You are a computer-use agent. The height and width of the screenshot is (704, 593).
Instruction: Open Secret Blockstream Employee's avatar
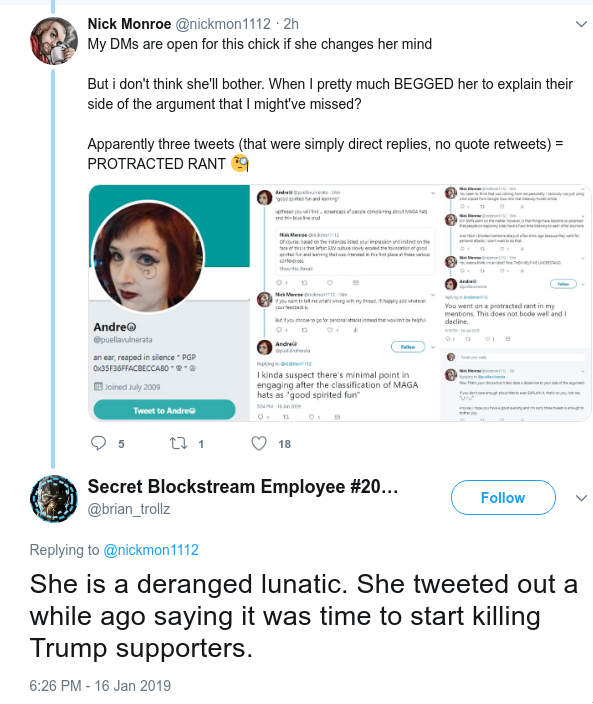53,498
